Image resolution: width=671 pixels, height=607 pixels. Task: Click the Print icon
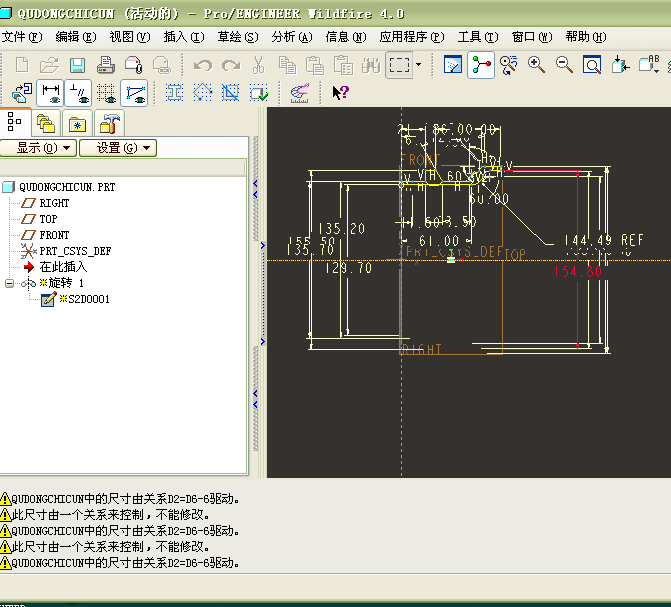pyautogui.click(x=105, y=65)
